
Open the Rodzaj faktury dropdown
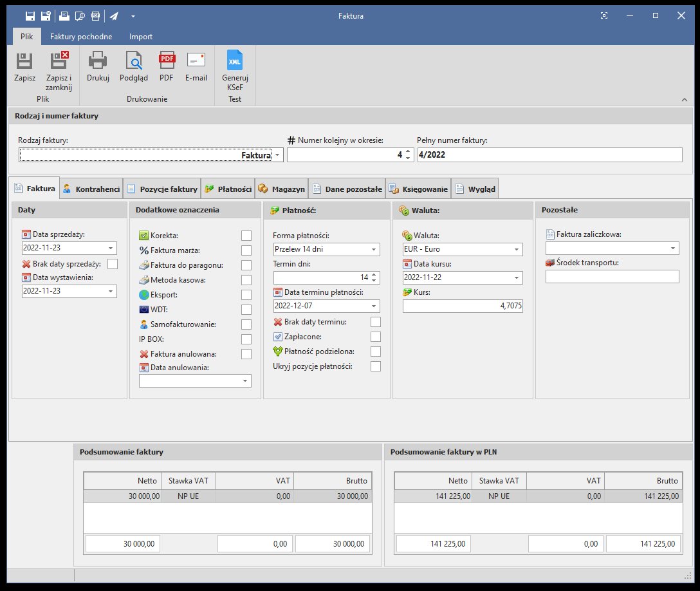coord(277,155)
